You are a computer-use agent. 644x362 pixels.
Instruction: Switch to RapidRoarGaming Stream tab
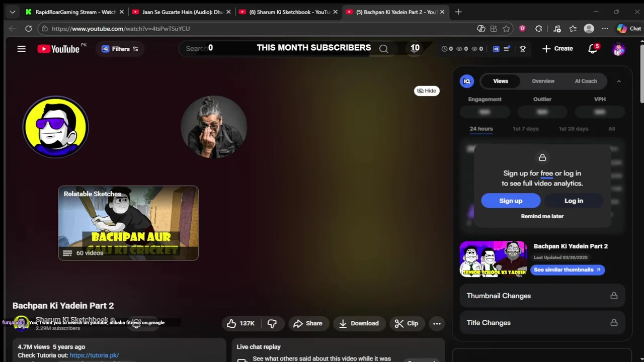coord(74,12)
